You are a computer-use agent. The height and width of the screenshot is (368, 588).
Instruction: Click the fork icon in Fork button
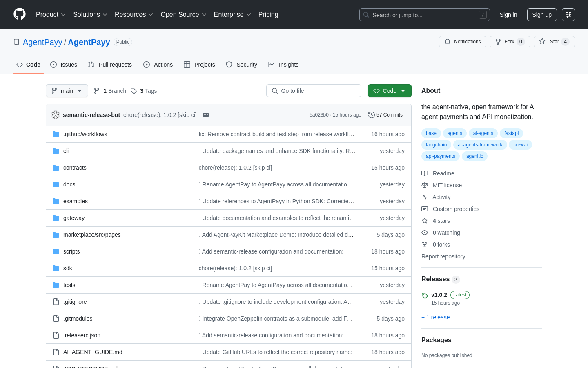coord(498,42)
